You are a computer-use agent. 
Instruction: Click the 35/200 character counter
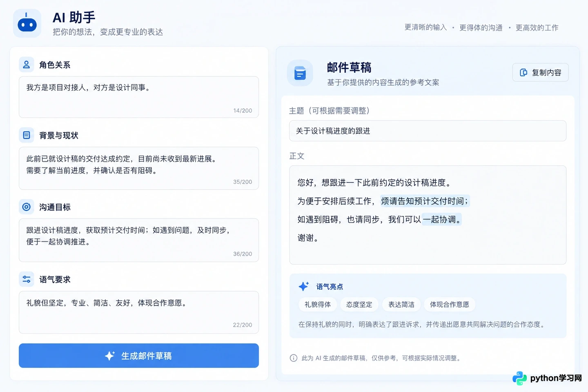(x=243, y=182)
